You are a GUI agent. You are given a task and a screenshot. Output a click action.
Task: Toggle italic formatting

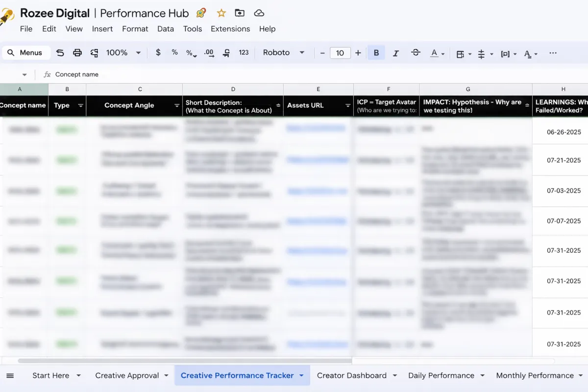pos(396,53)
